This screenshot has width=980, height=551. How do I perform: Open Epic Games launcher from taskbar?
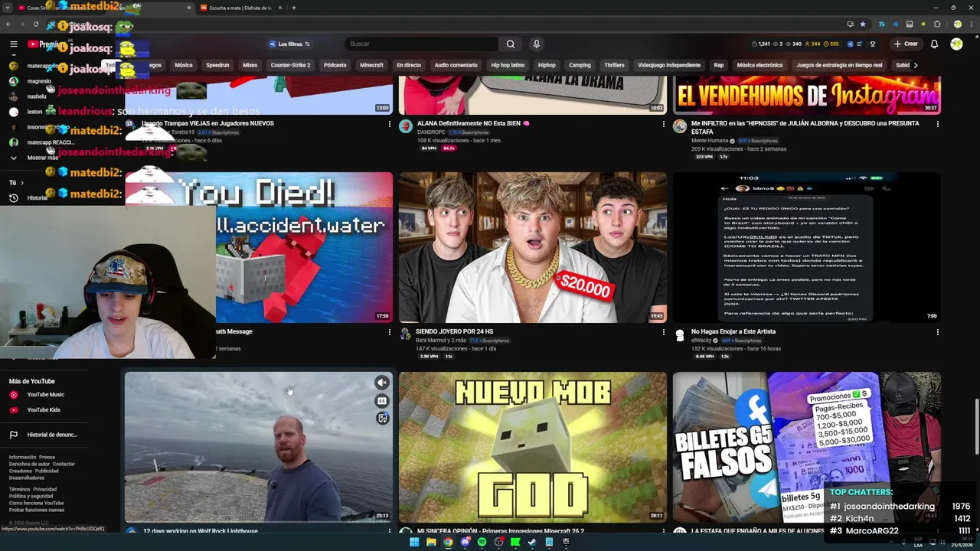[566, 542]
